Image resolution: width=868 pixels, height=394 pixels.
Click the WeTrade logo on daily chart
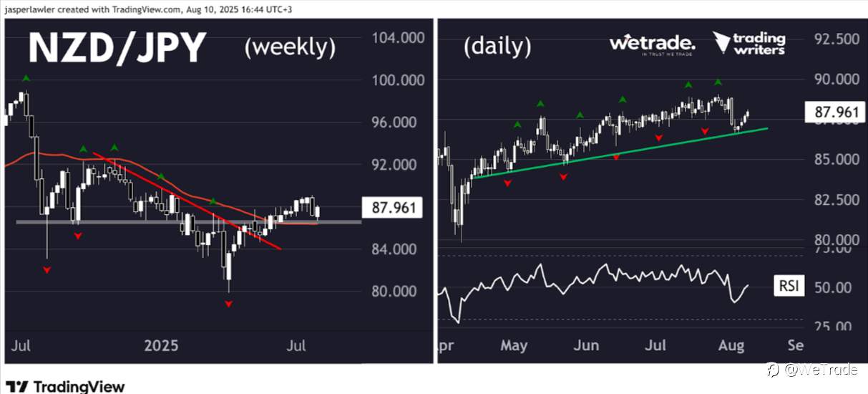(x=652, y=44)
